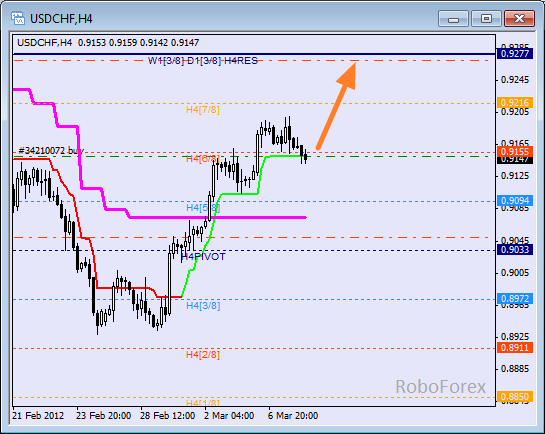Click the blue 0.8972 price label
This screenshot has height=434, width=545.
pyautogui.click(x=515, y=298)
